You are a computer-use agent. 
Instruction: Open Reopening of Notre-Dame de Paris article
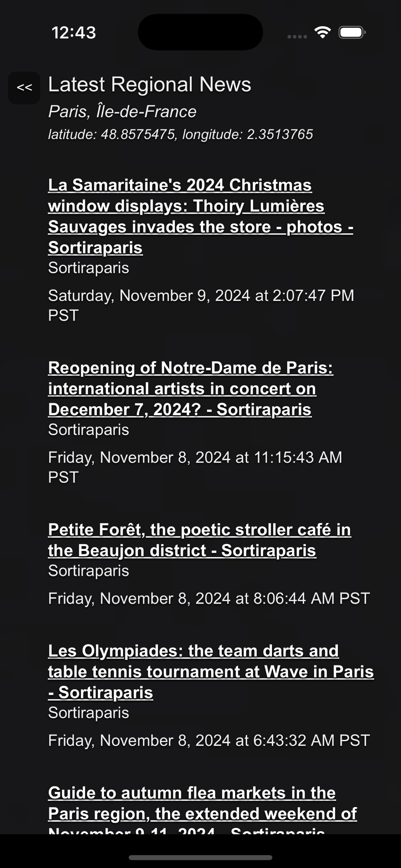click(x=191, y=388)
